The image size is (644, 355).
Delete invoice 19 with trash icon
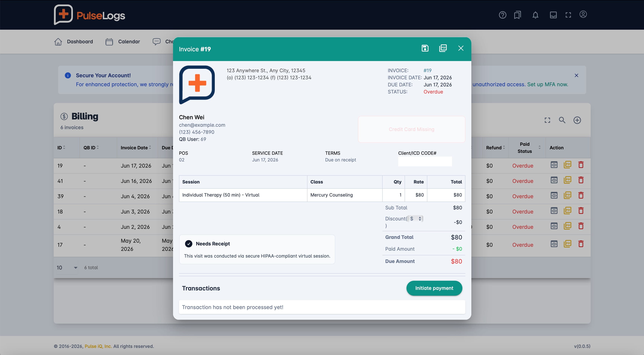point(581,165)
